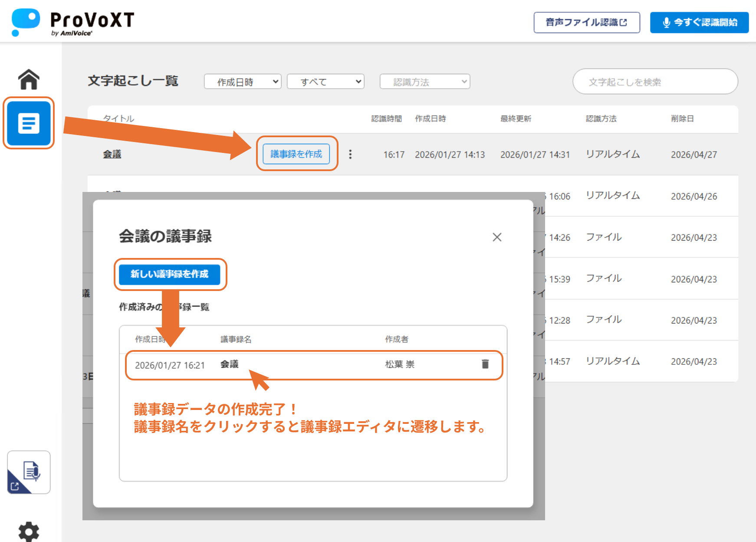Click the 議事録を作成 button
The image size is (756, 542).
(x=296, y=154)
